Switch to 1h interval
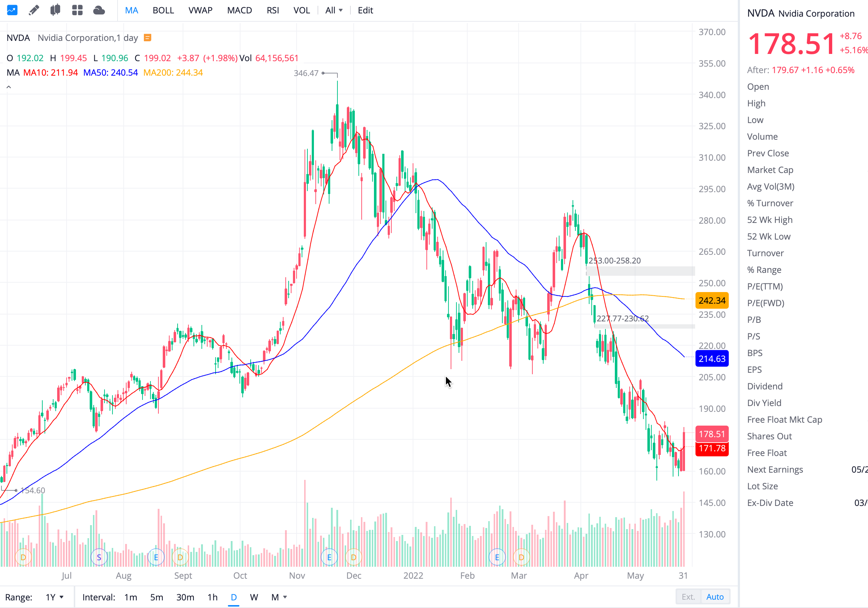This screenshot has height=608, width=868. coord(212,597)
